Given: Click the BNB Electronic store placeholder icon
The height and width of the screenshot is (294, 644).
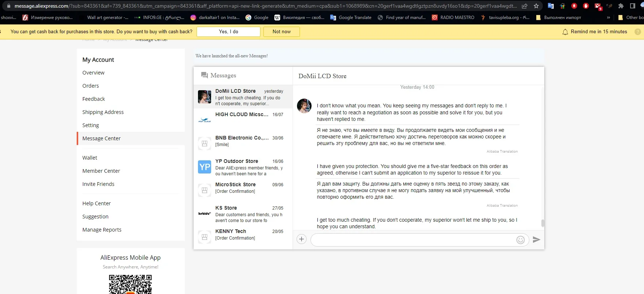Looking at the screenshot, I should (205, 144).
